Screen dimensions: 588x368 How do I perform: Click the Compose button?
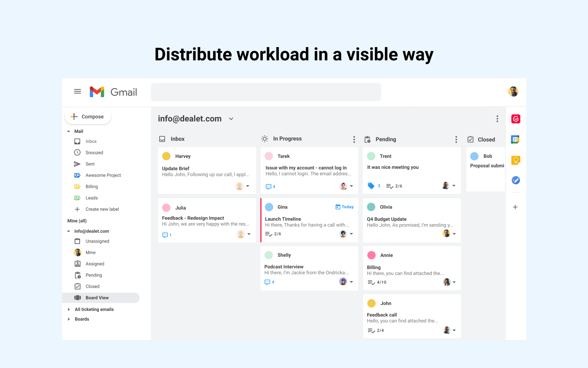(x=87, y=116)
